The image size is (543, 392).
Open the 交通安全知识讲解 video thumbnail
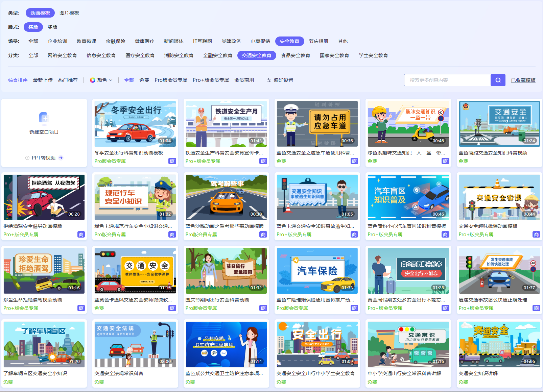tap(499, 344)
